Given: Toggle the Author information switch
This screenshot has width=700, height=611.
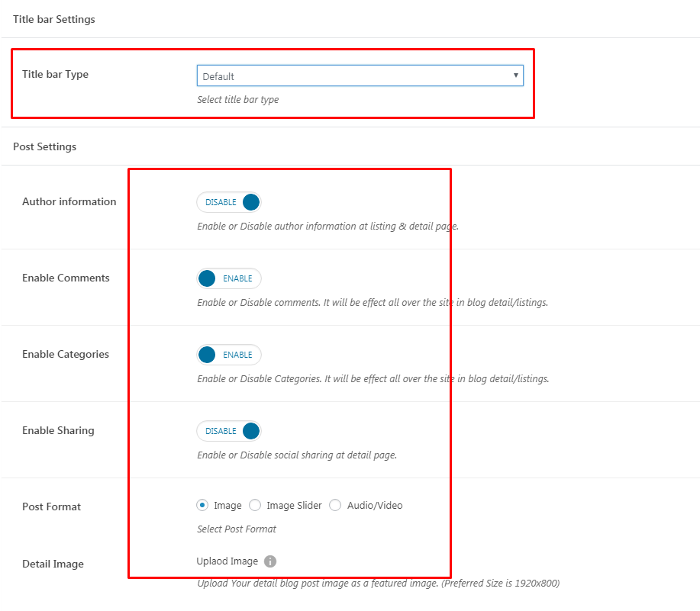Looking at the screenshot, I should 229,202.
